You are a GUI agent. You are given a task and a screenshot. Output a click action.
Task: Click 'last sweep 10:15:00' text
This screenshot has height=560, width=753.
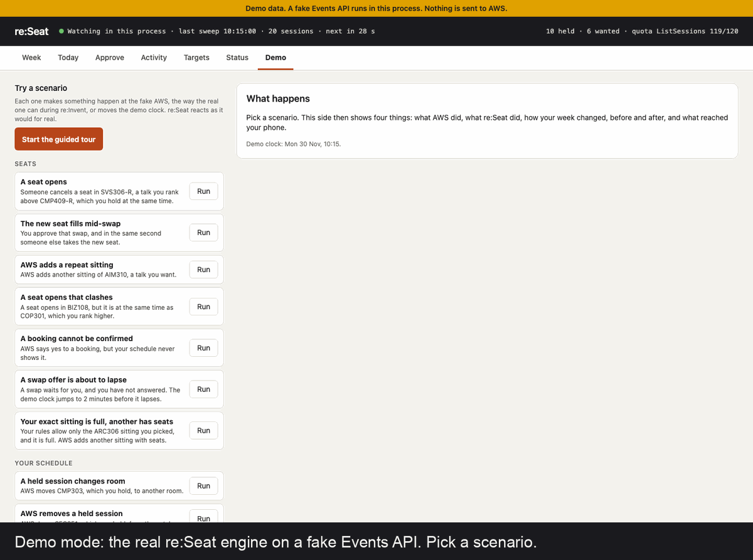[217, 31]
